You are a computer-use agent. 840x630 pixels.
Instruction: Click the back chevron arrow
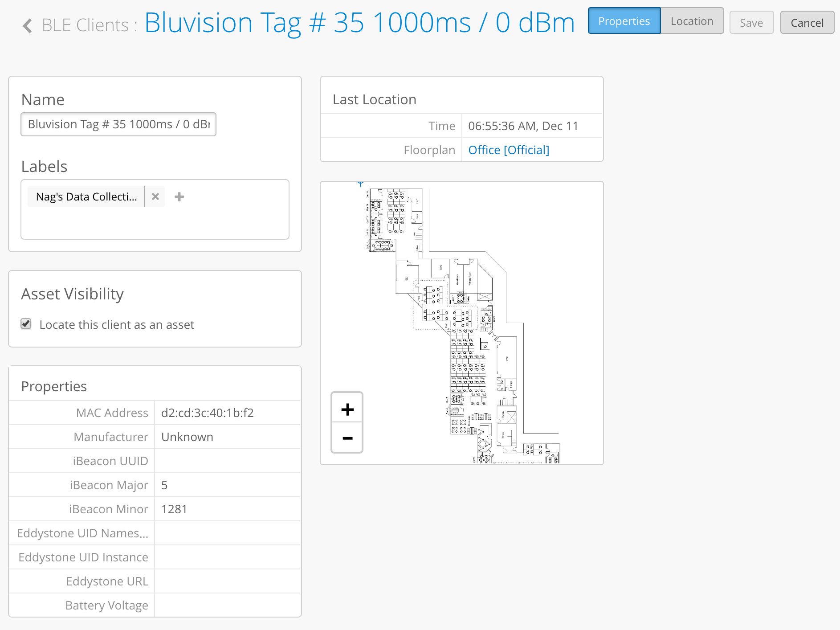click(27, 25)
